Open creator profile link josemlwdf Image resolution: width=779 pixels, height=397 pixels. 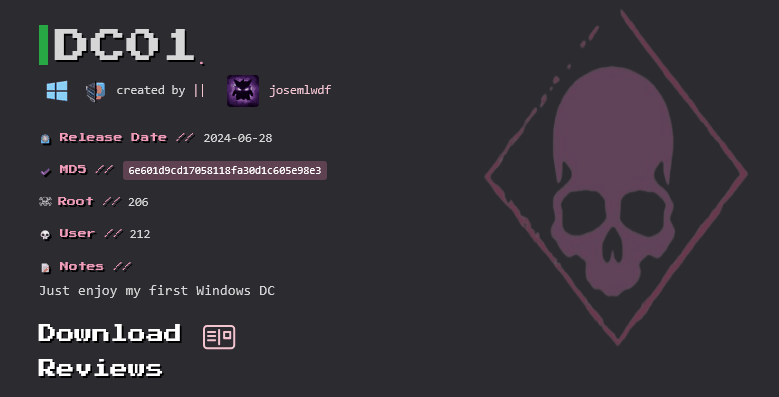300,90
